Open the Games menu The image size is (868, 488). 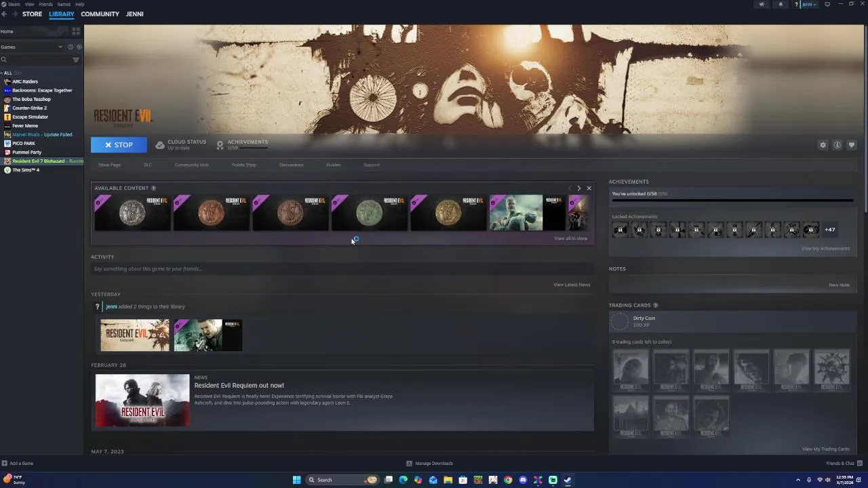64,4
